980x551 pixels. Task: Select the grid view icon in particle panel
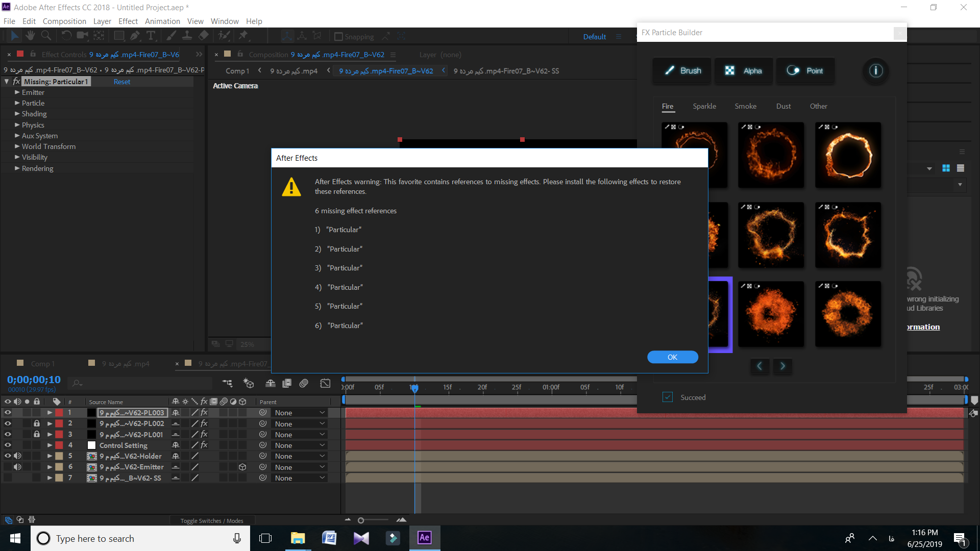click(946, 168)
